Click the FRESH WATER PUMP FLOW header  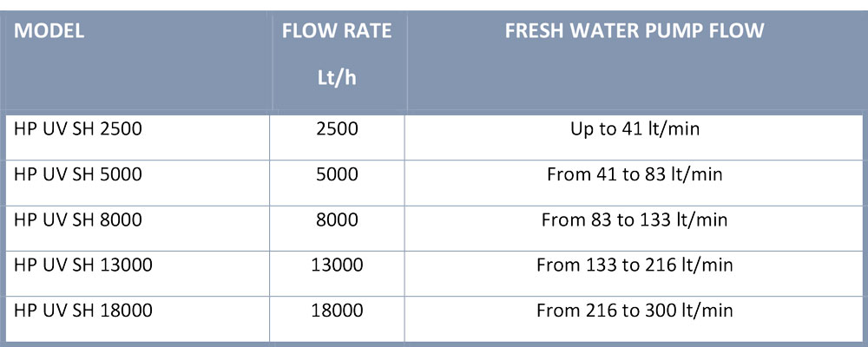click(x=634, y=32)
